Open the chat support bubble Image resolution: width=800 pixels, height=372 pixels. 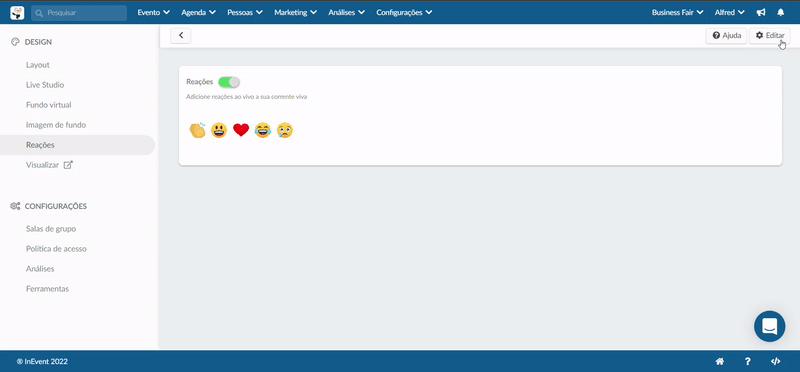click(x=769, y=326)
